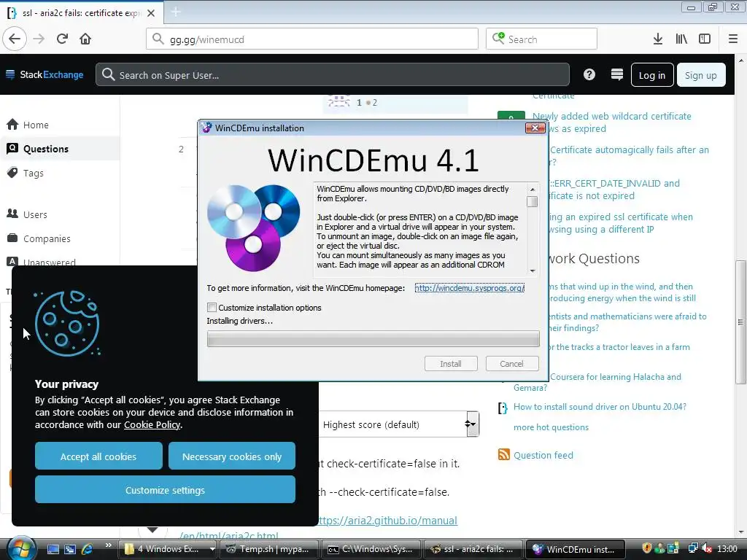The image size is (747, 560).
Task: Open the wincdemu.sysprogs.org homepage link
Action: click(x=469, y=288)
